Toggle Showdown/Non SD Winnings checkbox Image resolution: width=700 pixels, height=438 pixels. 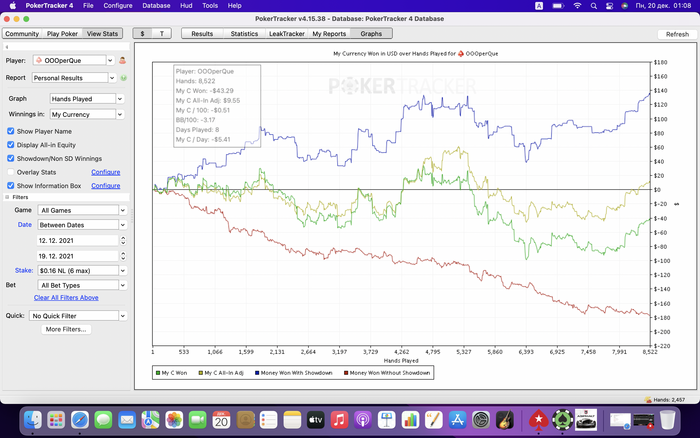coord(11,159)
